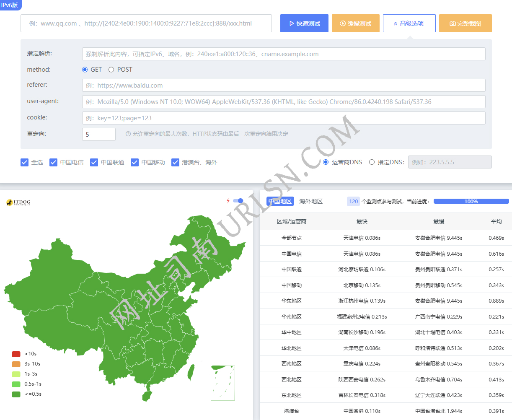Image resolution: width=512 pixels, height=420 pixels.
Task: Select the 中国地区 tab
Action: pyautogui.click(x=280, y=201)
